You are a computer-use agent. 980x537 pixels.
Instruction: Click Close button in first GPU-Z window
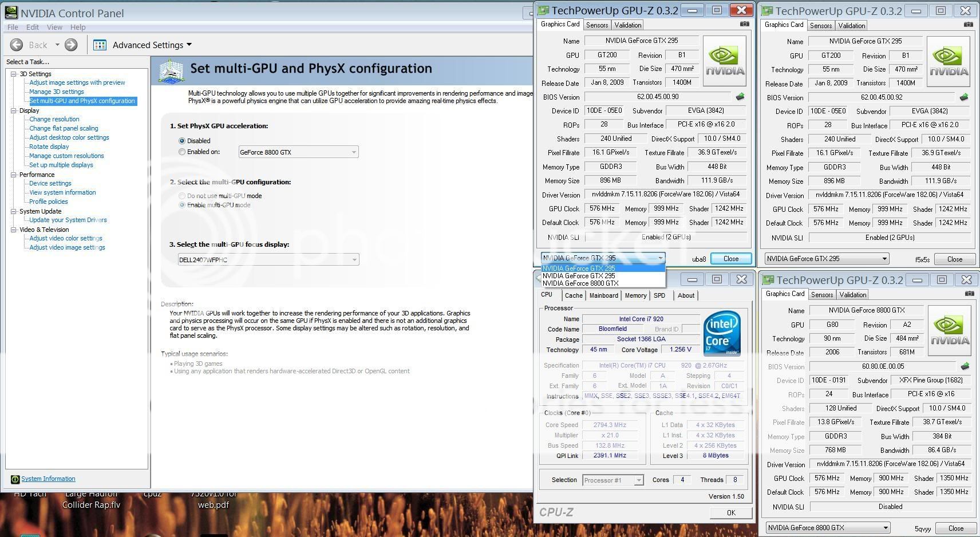click(x=731, y=259)
